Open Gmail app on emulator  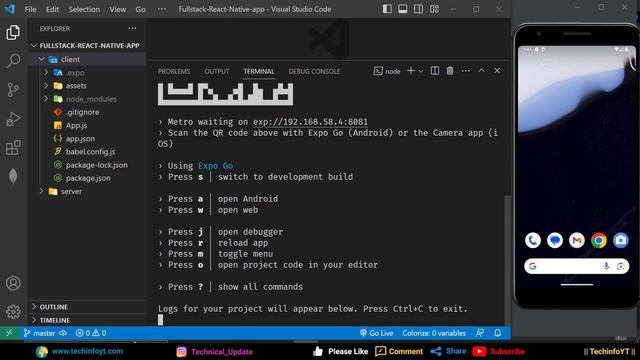tap(577, 240)
